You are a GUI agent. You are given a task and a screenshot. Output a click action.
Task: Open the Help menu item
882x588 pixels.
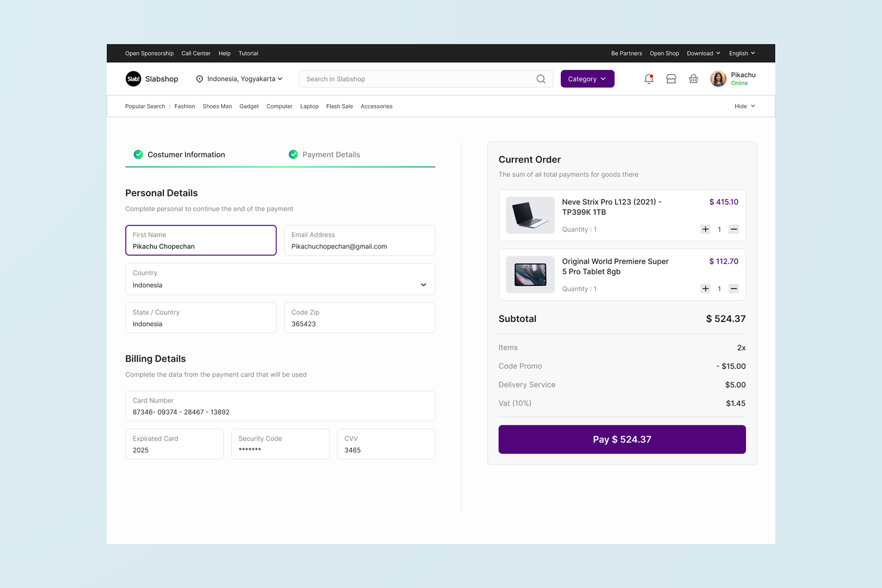[224, 53]
